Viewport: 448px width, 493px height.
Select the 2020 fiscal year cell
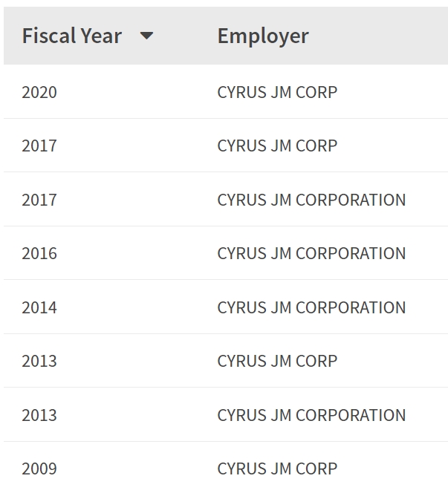coord(39,92)
